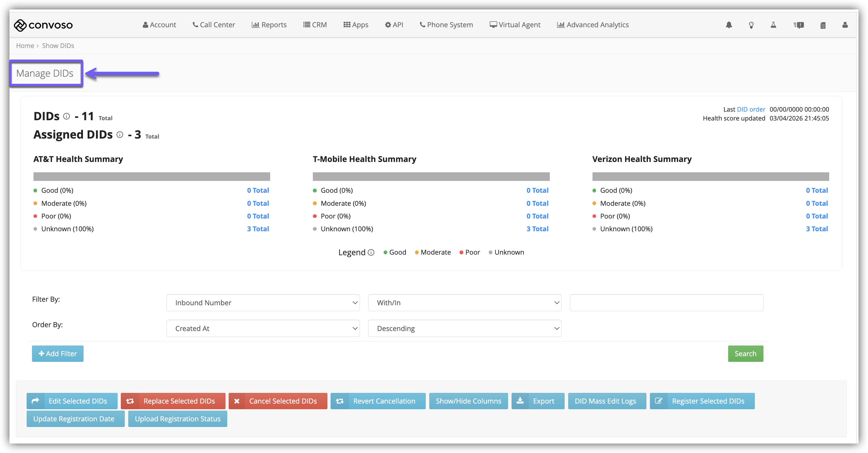Open the Inbound Number filter dropdown

pyautogui.click(x=263, y=303)
